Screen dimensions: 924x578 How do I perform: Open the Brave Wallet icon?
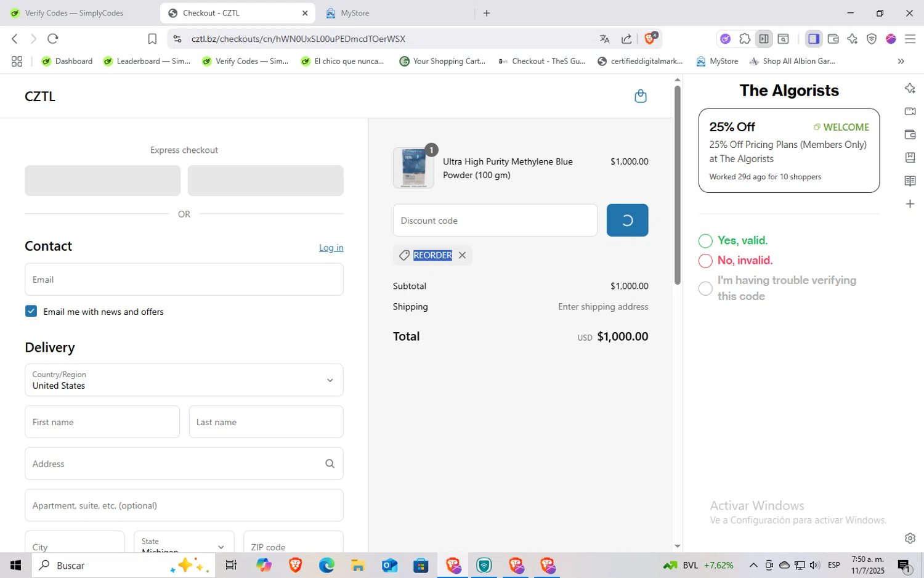pos(833,39)
